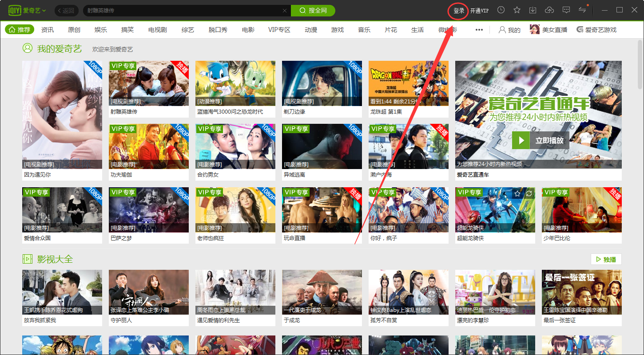Open the 剃刀边缘 thumbnail
The height and width of the screenshot is (355, 644).
tap(322, 83)
